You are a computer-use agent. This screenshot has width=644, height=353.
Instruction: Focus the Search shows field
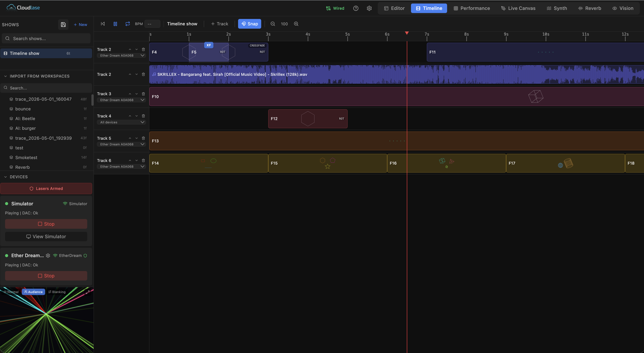click(x=46, y=39)
